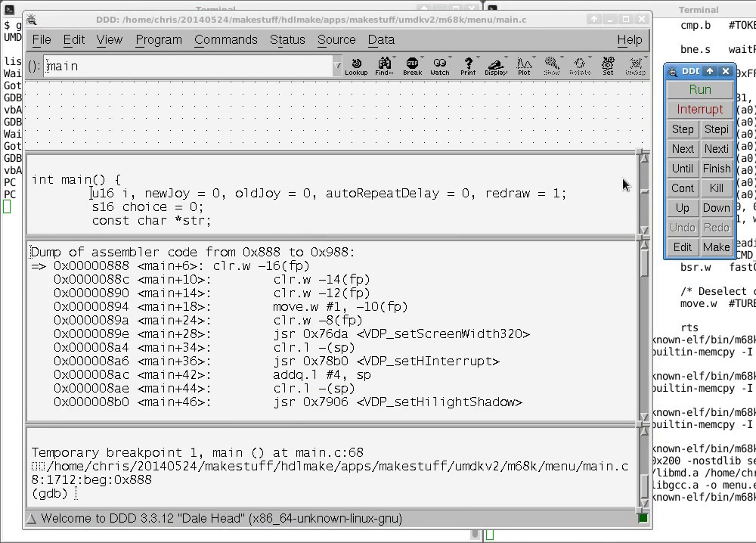Open the Edit menu
This screenshot has width=756, height=543.
(74, 39)
